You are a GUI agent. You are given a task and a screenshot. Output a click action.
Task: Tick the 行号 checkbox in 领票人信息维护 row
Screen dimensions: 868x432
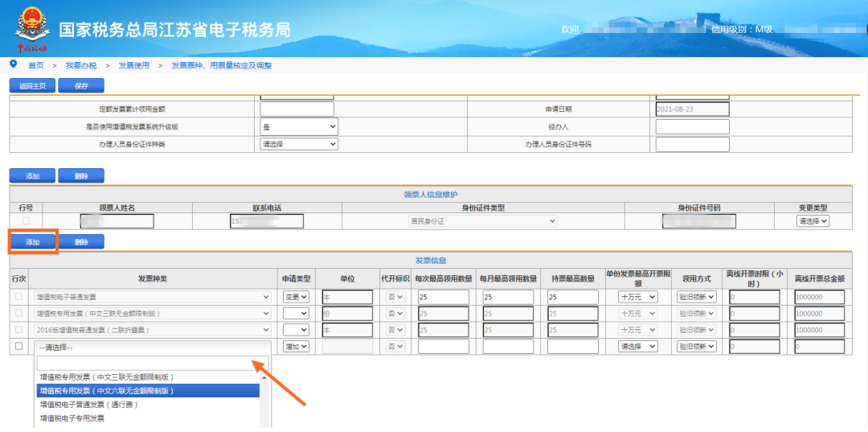(x=26, y=221)
